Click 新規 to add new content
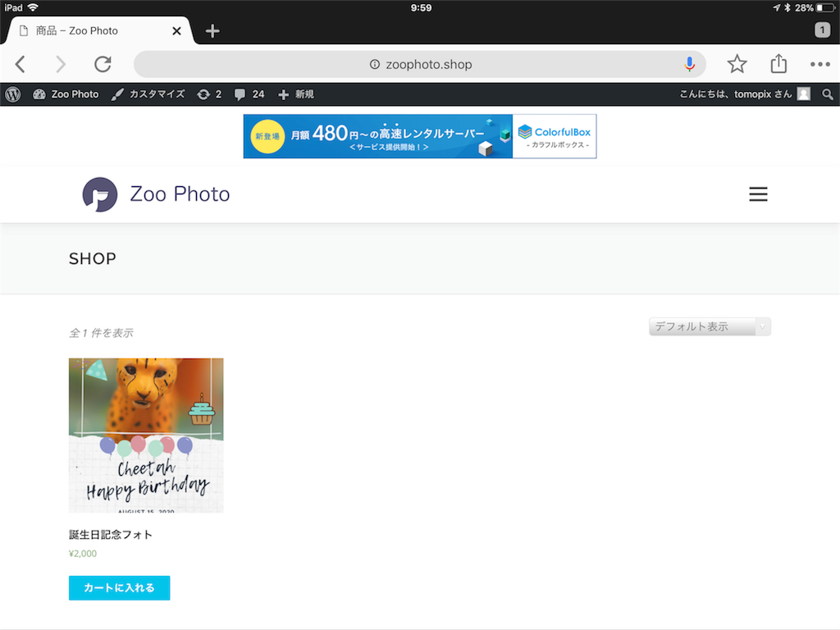840x630 pixels. click(295, 94)
